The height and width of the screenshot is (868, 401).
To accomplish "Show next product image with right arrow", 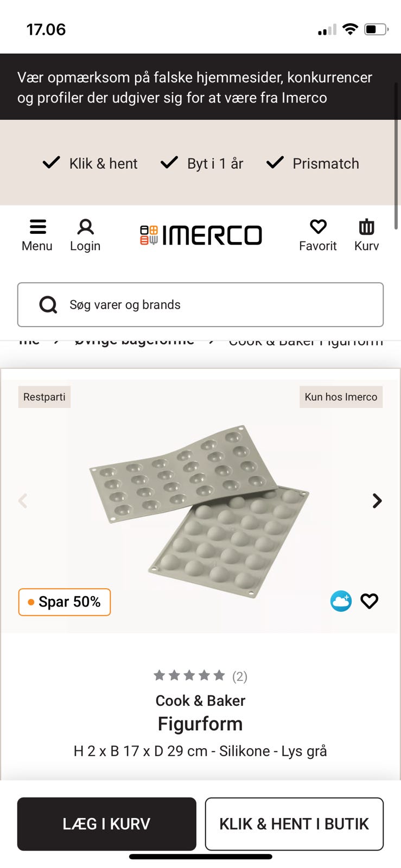I will [x=377, y=501].
